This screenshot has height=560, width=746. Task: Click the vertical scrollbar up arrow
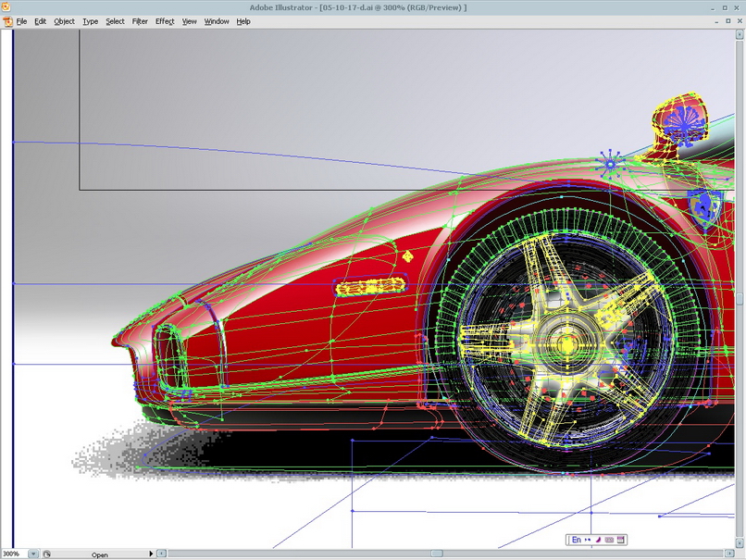(x=740, y=34)
